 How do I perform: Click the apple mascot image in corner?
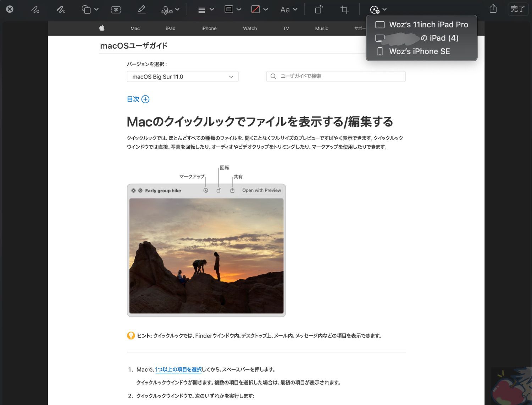(511, 386)
